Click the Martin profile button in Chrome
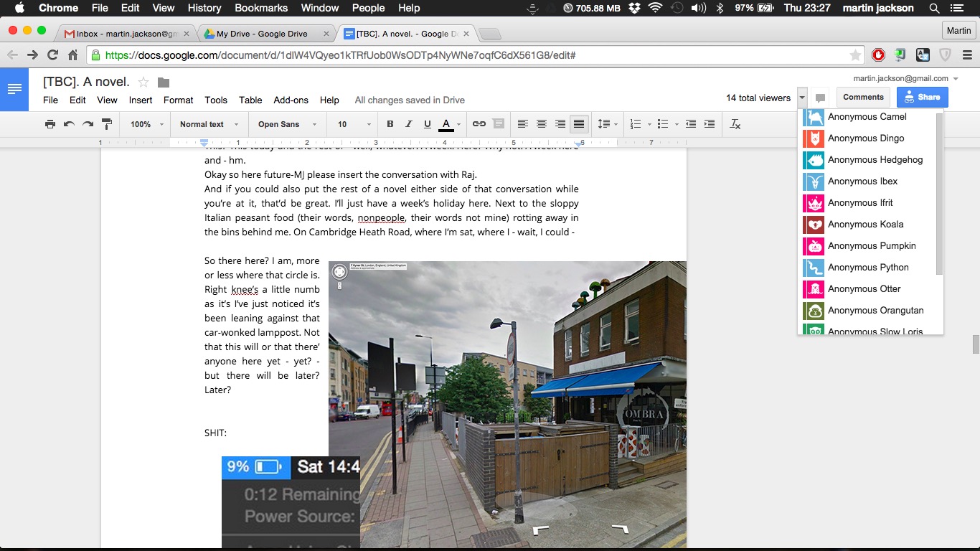 coord(958,31)
